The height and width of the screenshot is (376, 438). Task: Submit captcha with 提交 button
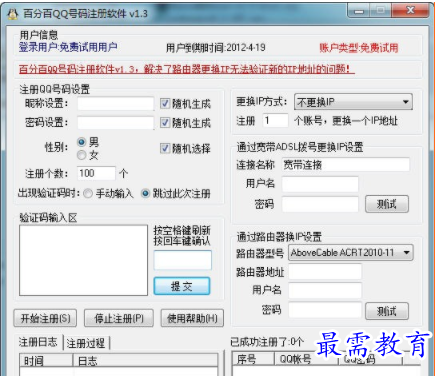pyautogui.click(x=182, y=286)
